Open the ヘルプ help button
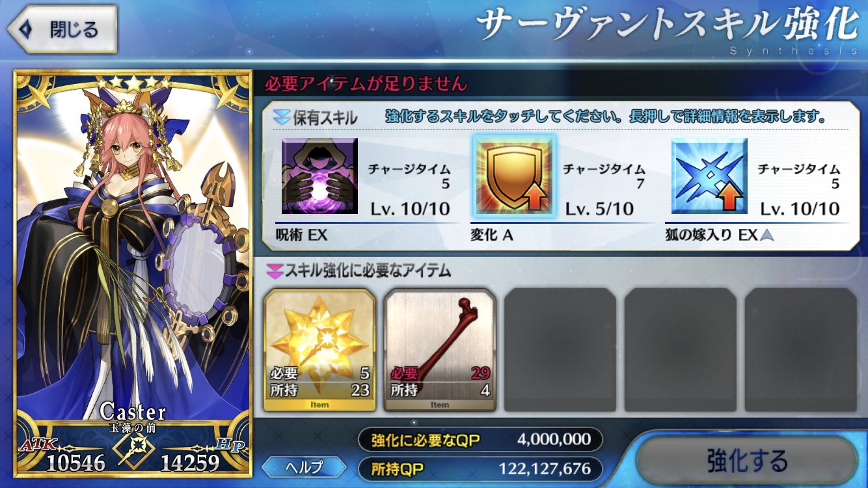The width and height of the screenshot is (868, 488). pyautogui.click(x=305, y=467)
